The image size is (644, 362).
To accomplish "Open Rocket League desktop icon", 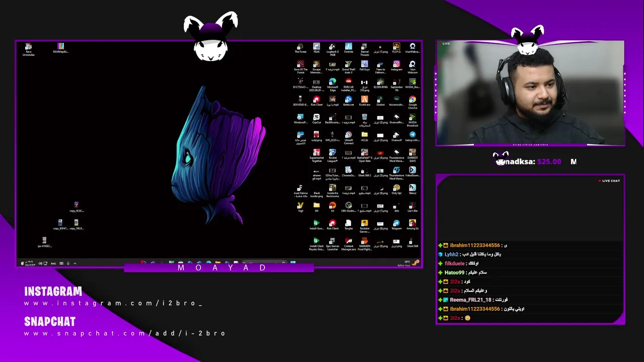I will pos(333,155).
